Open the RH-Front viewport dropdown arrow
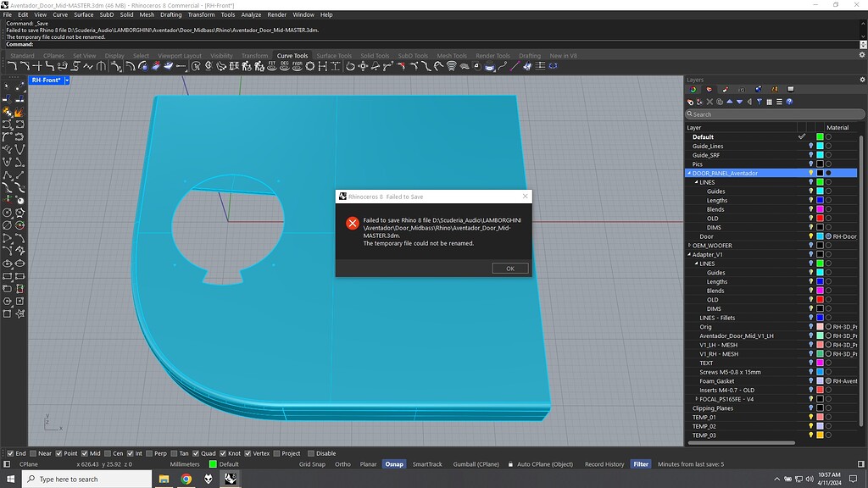Screen dimensions: 868x488 pos(67,80)
